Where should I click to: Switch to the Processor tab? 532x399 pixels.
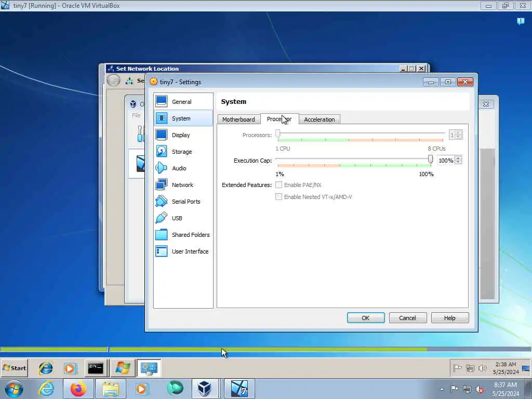(x=279, y=119)
